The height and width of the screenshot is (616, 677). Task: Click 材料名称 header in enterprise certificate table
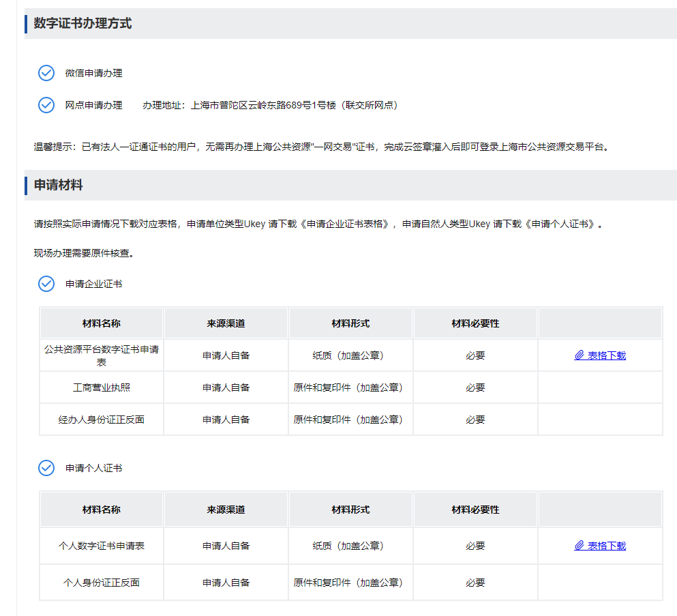pos(102,323)
